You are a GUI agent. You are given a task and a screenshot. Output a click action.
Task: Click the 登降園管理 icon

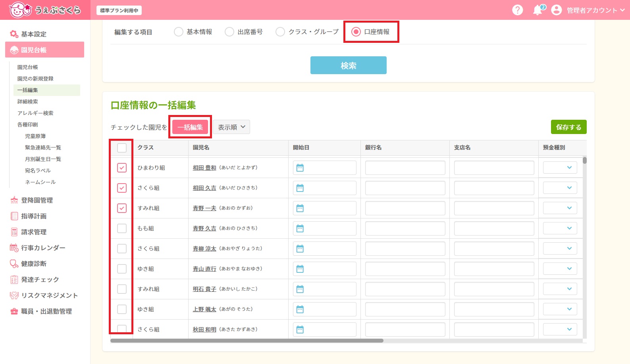pos(14,200)
